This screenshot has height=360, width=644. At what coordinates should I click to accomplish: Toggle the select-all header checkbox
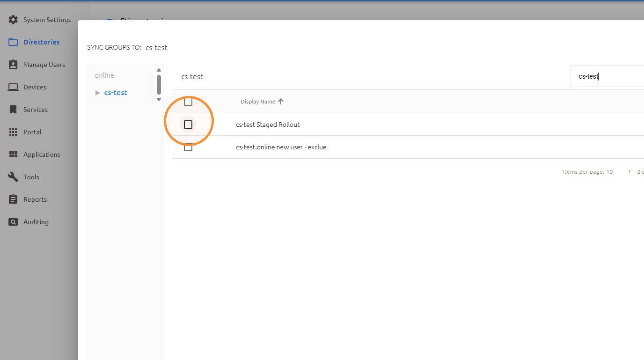coord(188,102)
